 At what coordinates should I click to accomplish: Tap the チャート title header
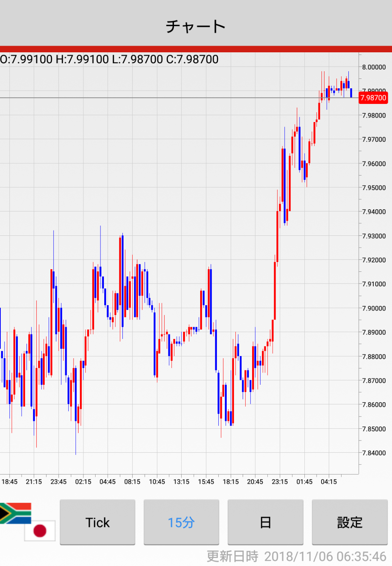196,26
